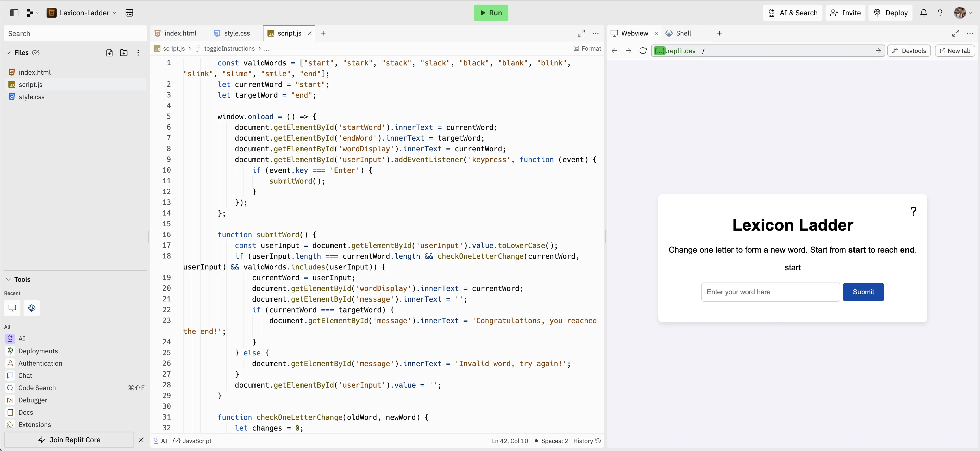Collapse the Files section
The width and height of the screenshot is (980, 451).
click(x=8, y=52)
